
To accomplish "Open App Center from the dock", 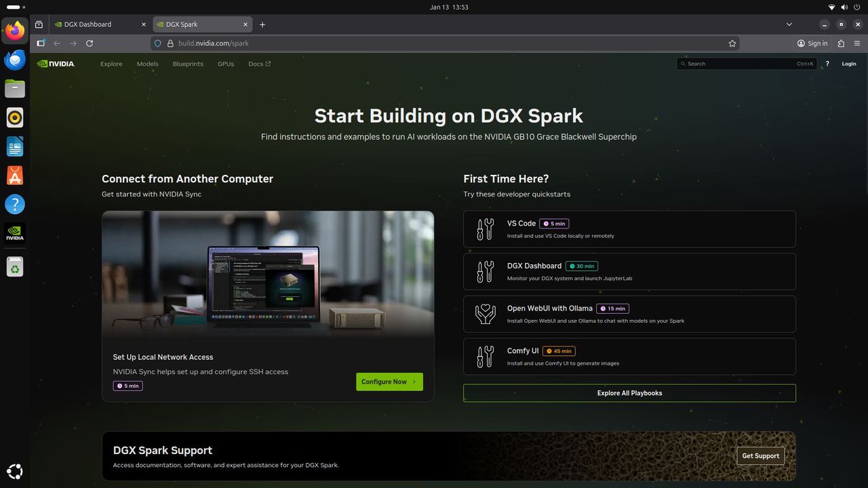I will 15,176.
